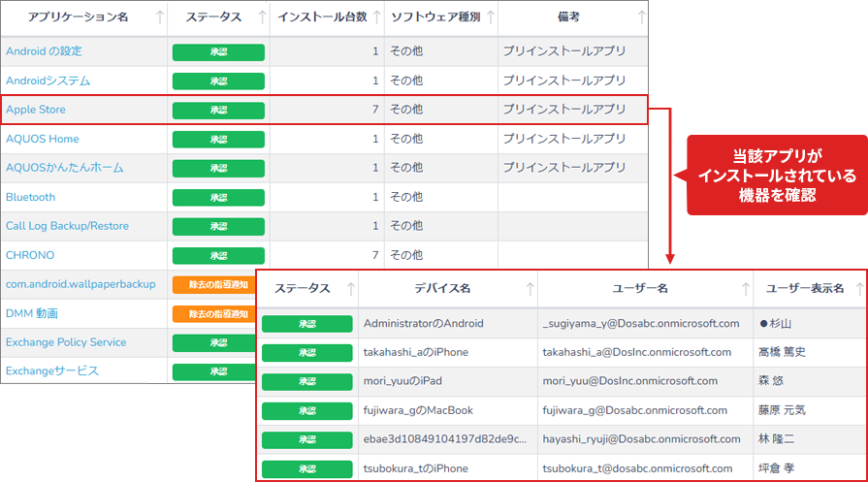Open Androidシステム app link
This screenshot has width=868, height=482.
[48, 80]
